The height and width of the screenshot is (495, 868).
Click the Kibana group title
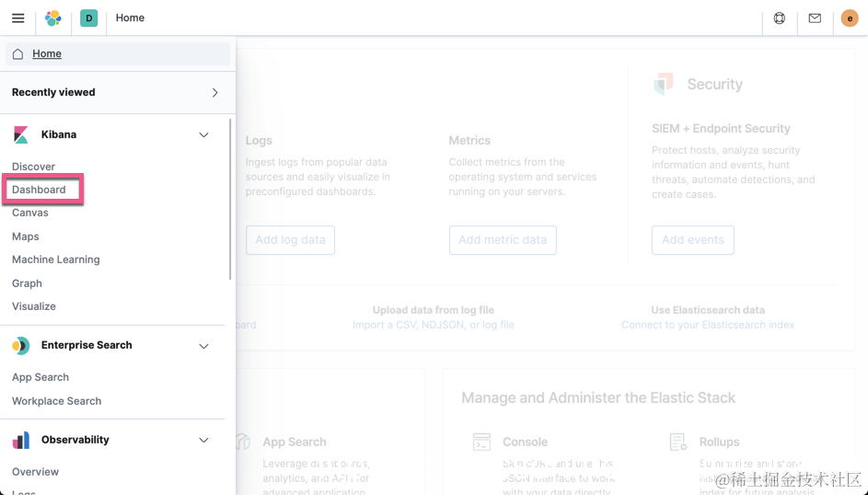[x=59, y=135]
